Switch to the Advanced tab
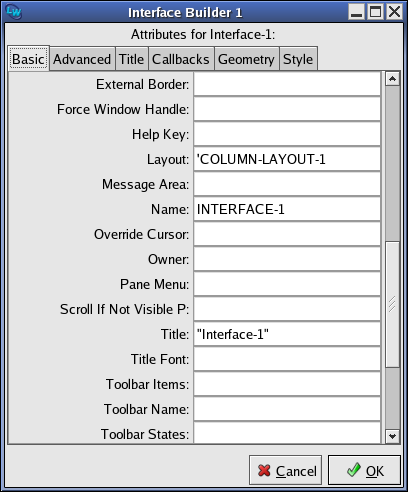 [x=82, y=59]
